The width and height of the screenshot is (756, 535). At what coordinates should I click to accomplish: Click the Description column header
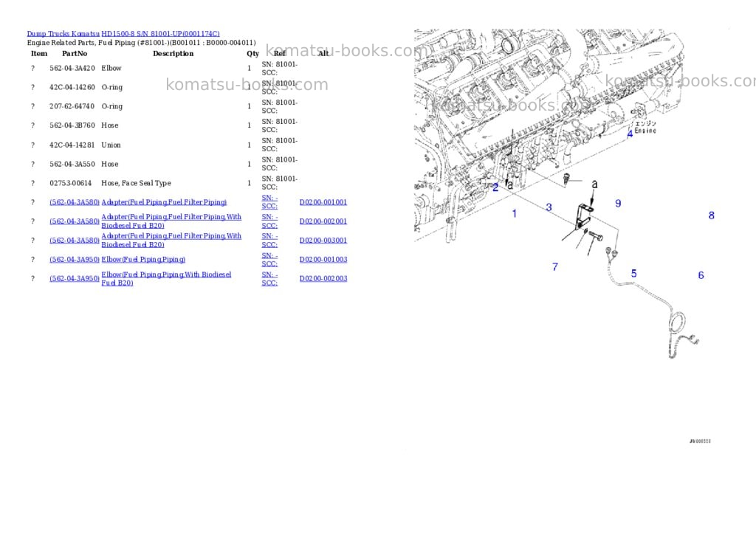click(173, 53)
